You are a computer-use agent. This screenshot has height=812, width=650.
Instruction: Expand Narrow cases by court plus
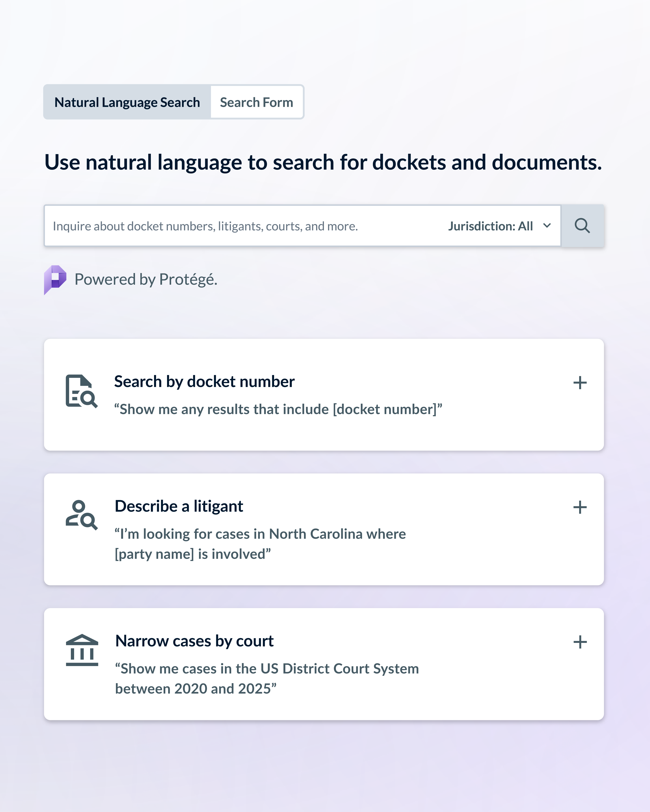(x=580, y=642)
